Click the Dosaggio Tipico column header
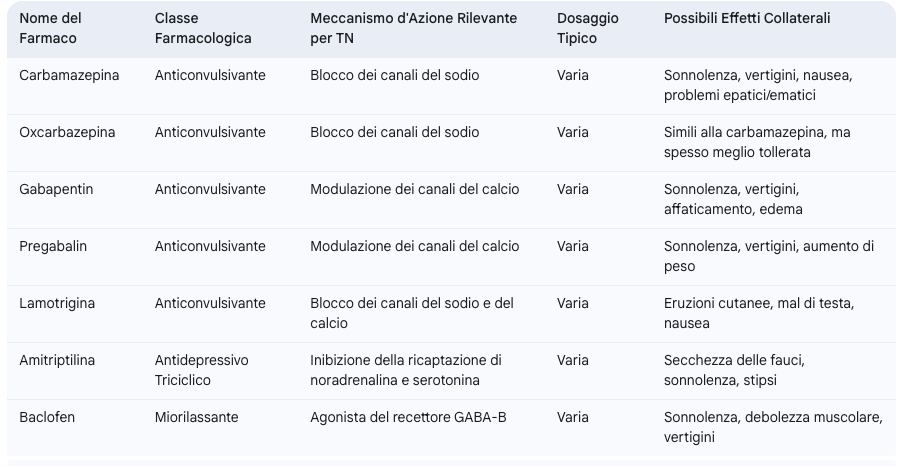Image resolution: width=905 pixels, height=466 pixels. 588,28
